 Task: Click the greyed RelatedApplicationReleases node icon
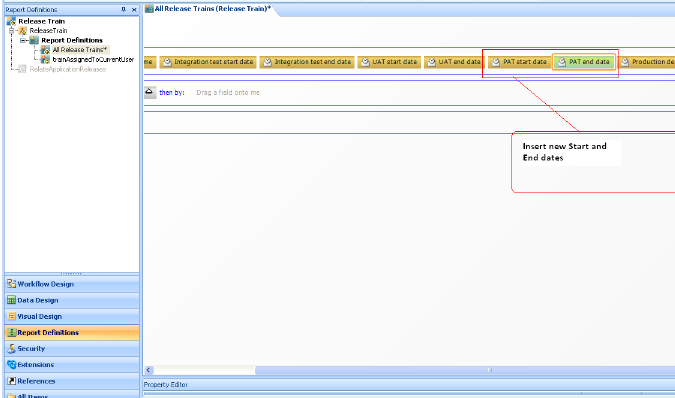[x=22, y=69]
